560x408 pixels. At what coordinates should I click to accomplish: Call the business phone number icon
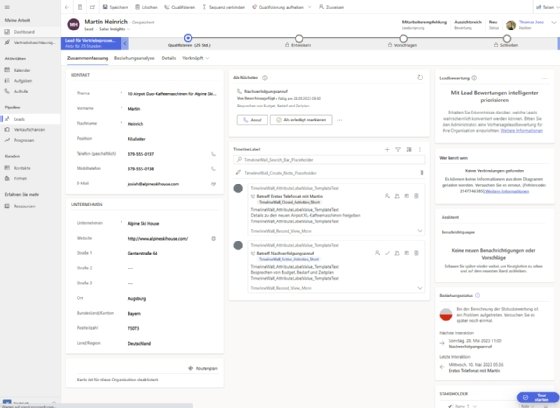(213, 154)
